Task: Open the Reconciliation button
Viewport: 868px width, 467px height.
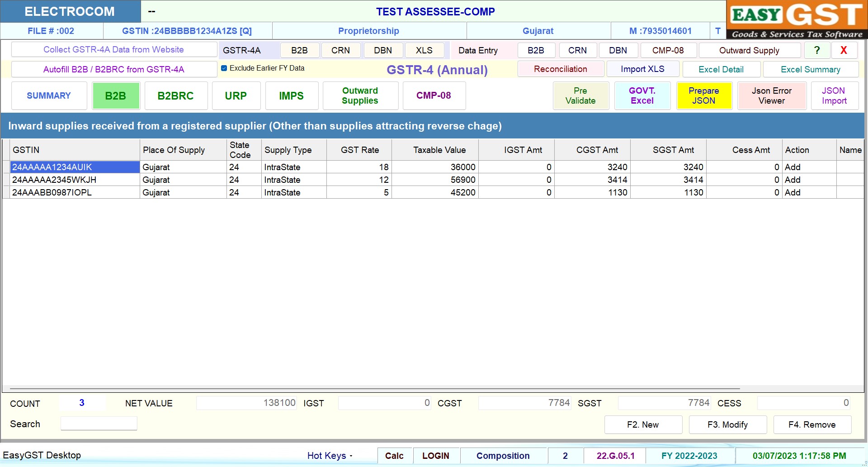Action: pyautogui.click(x=560, y=69)
